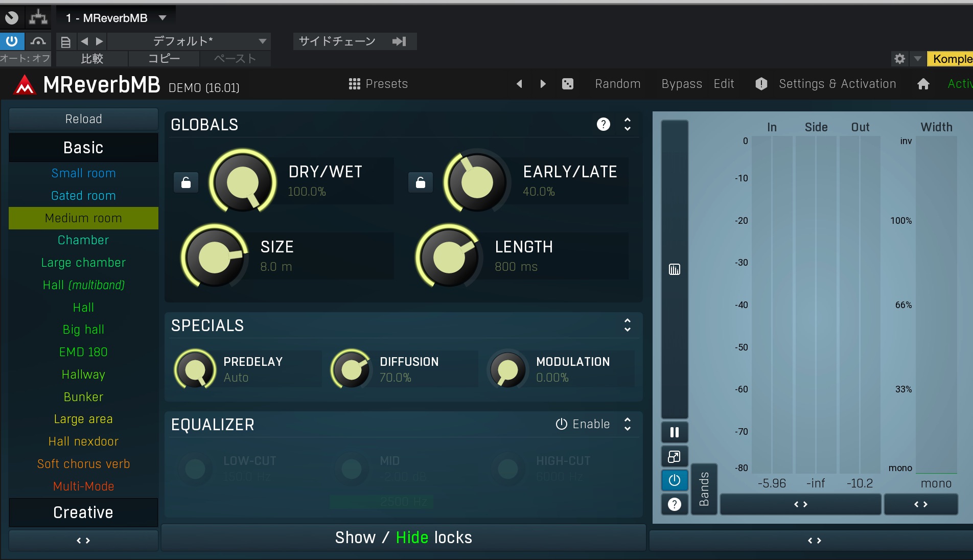The width and height of the screenshot is (973, 560).
Task: Click the home icon in toolbar
Action: pos(923,84)
